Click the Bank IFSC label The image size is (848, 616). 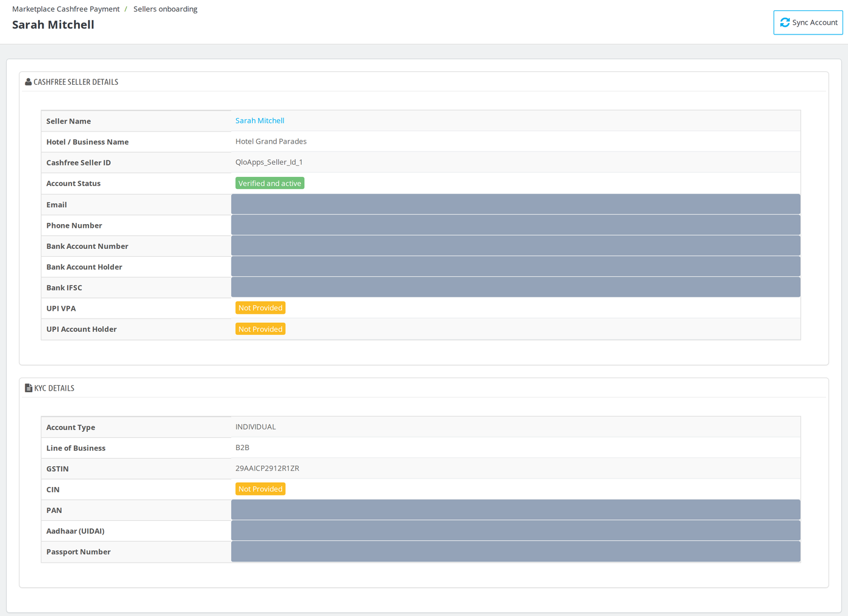(64, 288)
